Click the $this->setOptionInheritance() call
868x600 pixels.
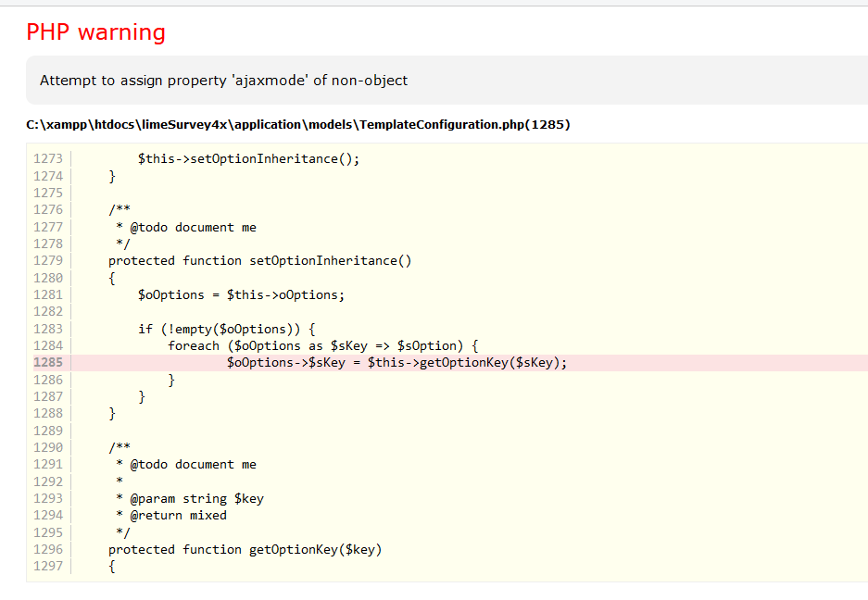[248, 158]
